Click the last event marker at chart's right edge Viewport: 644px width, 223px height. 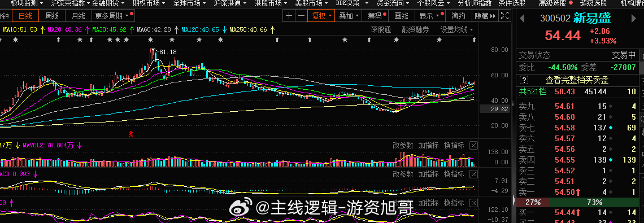tap(474, 40)
